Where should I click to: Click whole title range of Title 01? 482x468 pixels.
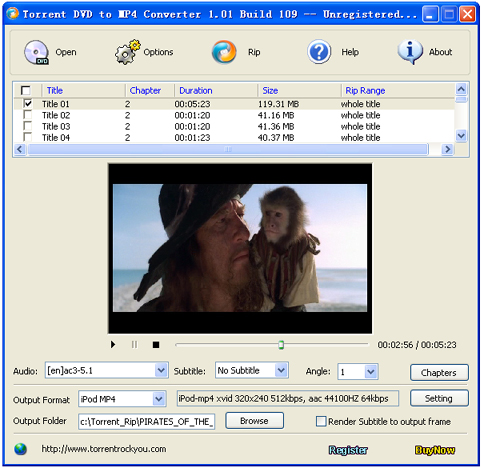pos(360,104)
